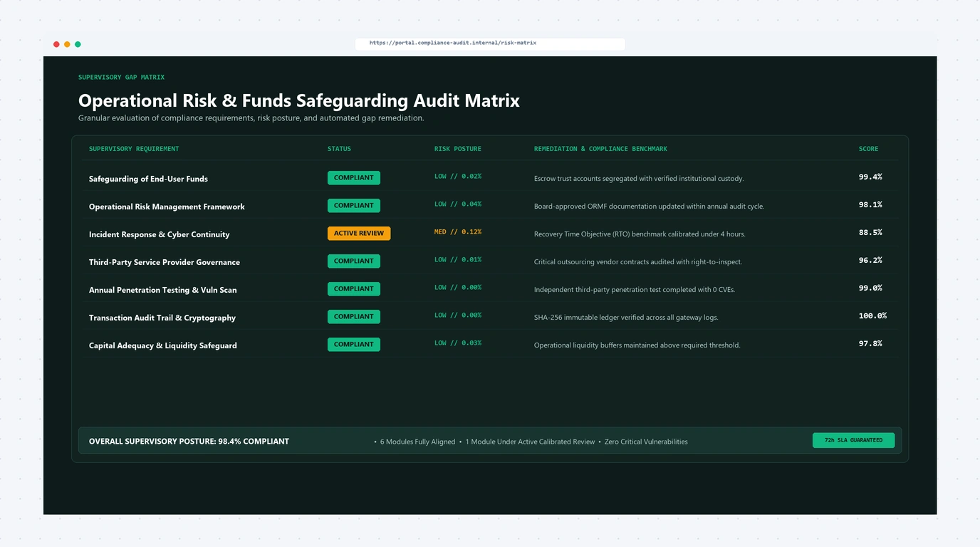This screenshot has height=547, width=980.
Task: Select the Risk Posture column header
Action: (x=458, y=149)
